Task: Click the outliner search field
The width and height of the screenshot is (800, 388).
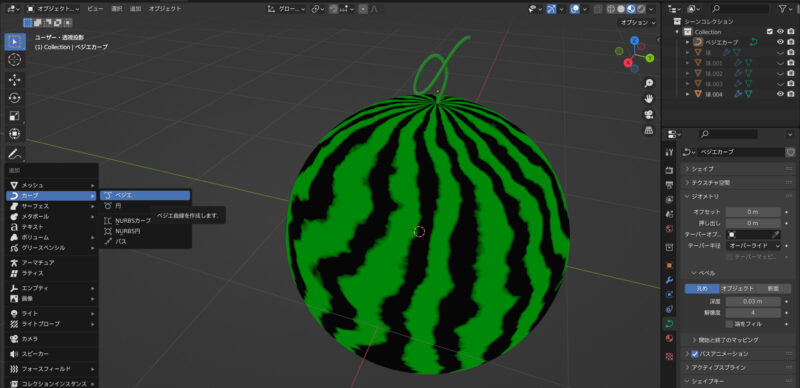Action: [739, 9]
